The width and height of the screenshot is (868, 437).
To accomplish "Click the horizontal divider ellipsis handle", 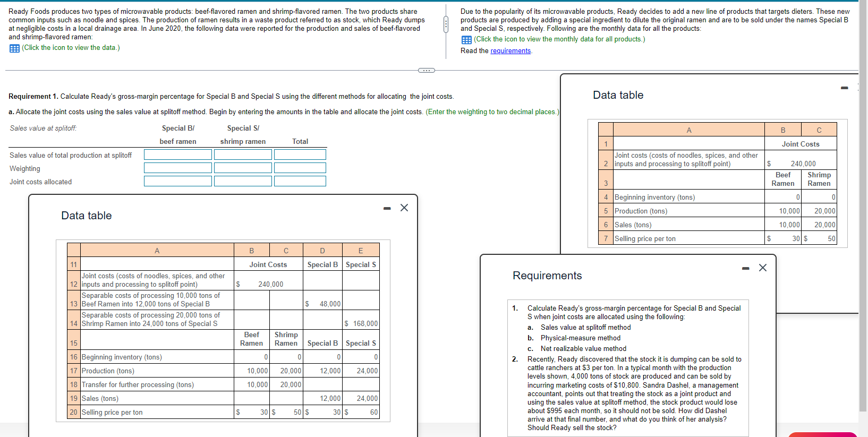I will [x=426, y=70].
